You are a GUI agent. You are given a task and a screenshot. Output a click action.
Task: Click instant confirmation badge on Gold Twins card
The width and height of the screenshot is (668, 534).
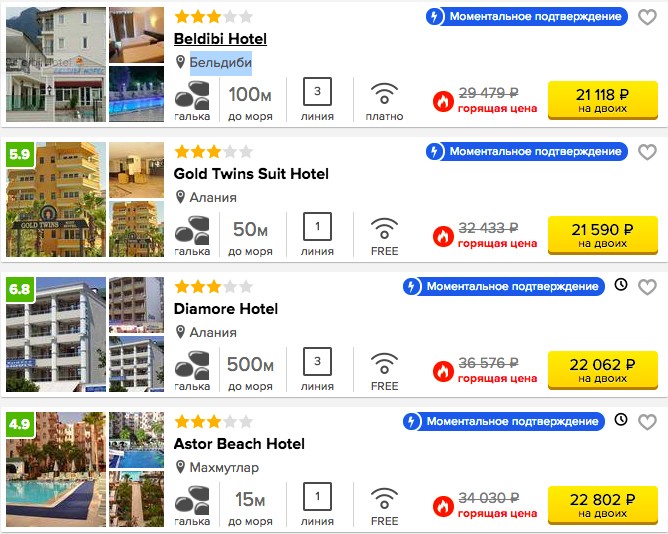527,152
